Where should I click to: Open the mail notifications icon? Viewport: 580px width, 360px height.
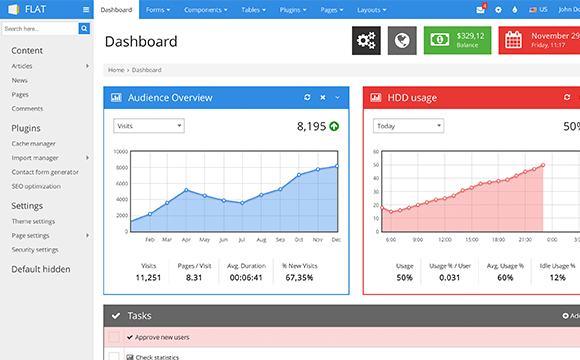click(x=481, y=9)
